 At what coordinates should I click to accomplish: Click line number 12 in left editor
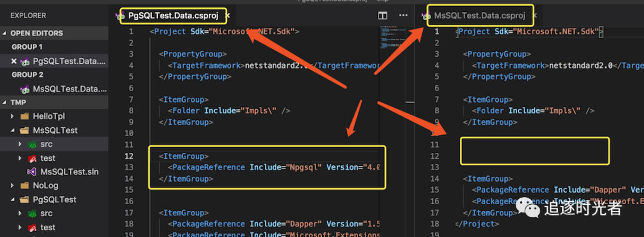pyautogui.click(x=129, y=156)
